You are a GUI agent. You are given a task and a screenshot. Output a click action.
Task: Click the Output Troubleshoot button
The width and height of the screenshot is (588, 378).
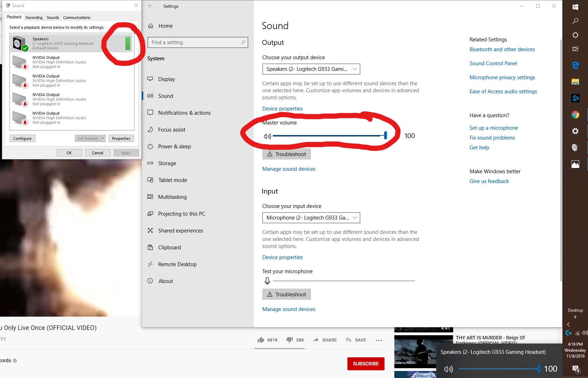[286, 154]
